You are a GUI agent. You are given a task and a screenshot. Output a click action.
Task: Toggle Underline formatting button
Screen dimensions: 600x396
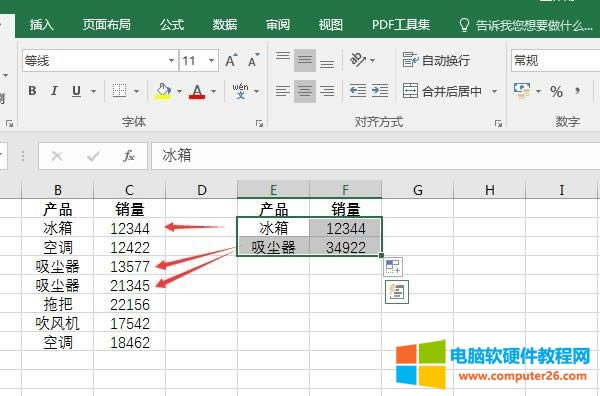coord(76,91)
